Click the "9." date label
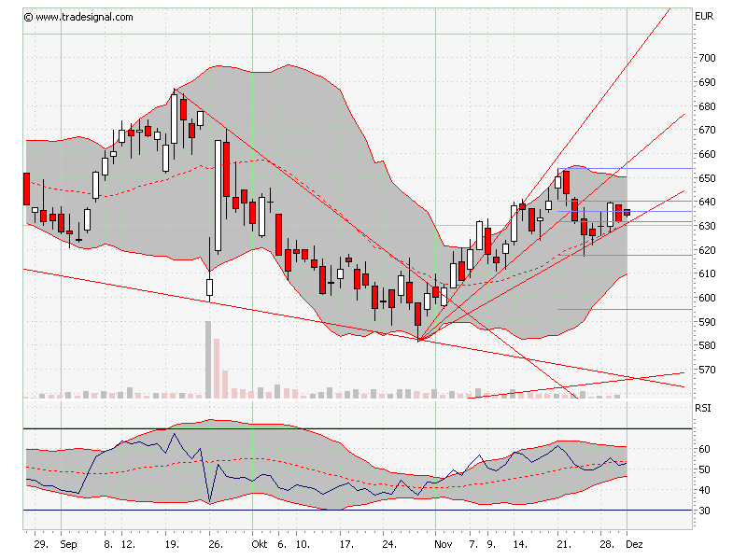747x560 pixels. pos(491,544)
